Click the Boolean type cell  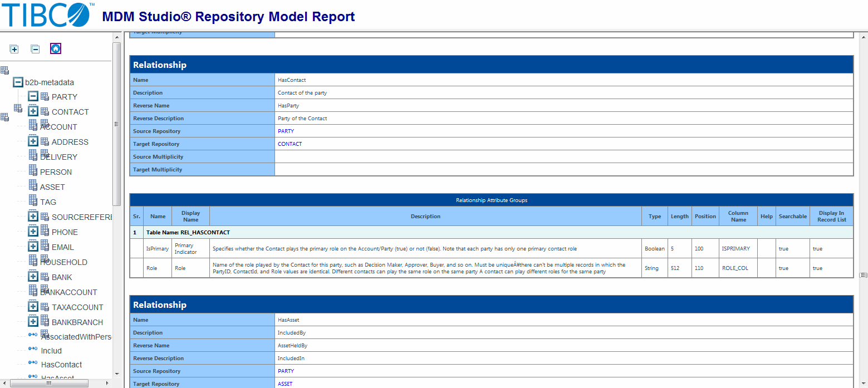pos(654,249)
